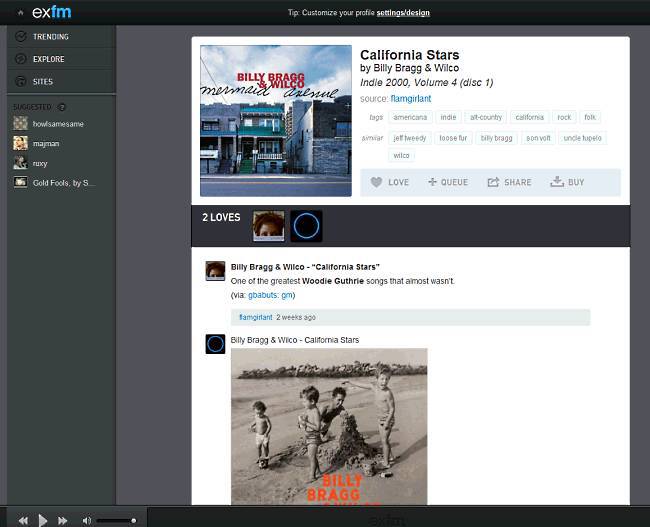Open similar artist wilco
The image size is (650, 527).
(401, 155)
